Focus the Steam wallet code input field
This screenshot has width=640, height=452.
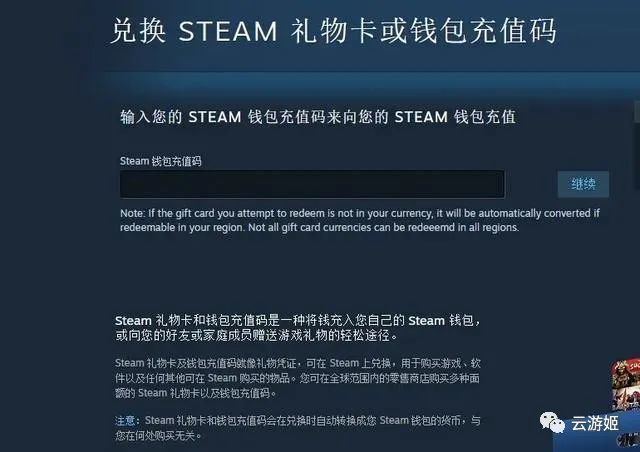(312, 184)
